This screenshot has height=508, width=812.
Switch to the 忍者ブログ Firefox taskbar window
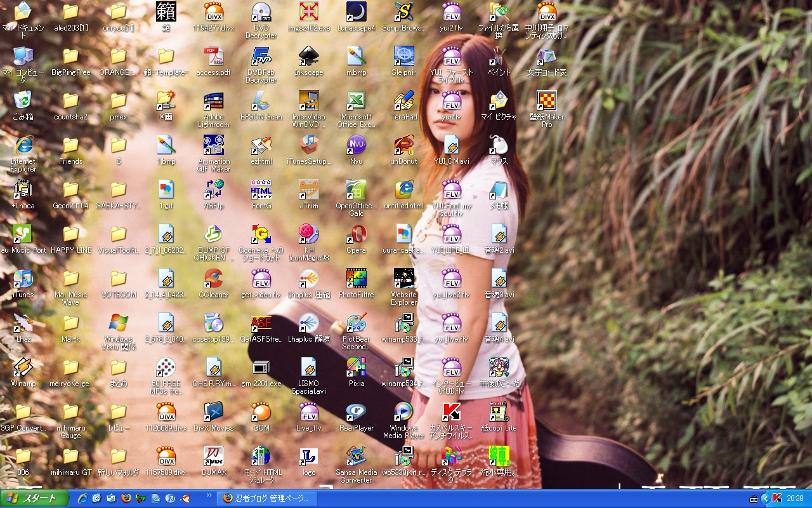[x=266, y=498]
